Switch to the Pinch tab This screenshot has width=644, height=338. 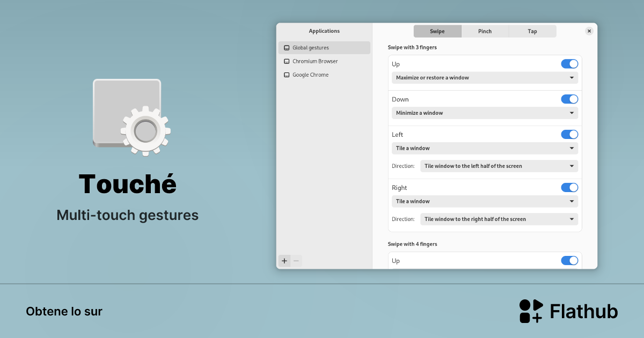click(x=485, y=31)
